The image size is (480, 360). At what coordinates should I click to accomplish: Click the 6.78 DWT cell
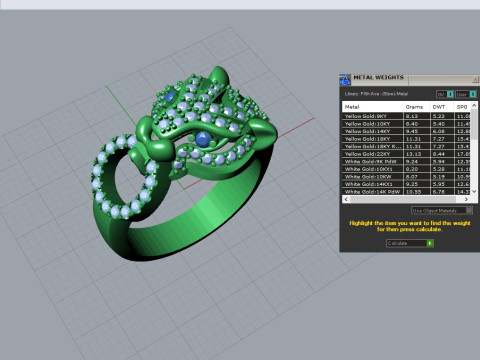tap(442, 192)
